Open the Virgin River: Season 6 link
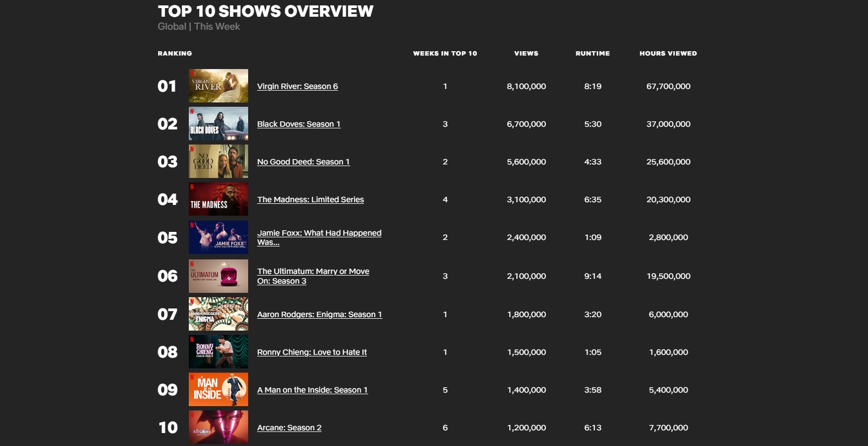868x446 pixels. point(297,86)
